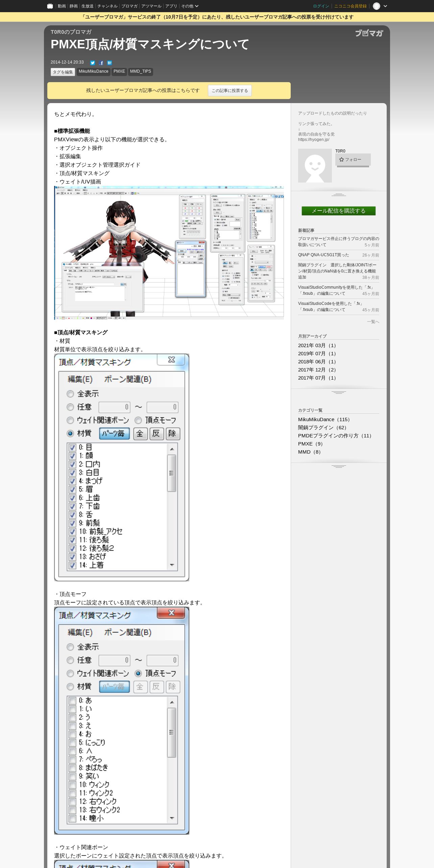Viewport: 434px width, 868px height.
Task: Open 2021年 03月 archive
Action: 317,345
